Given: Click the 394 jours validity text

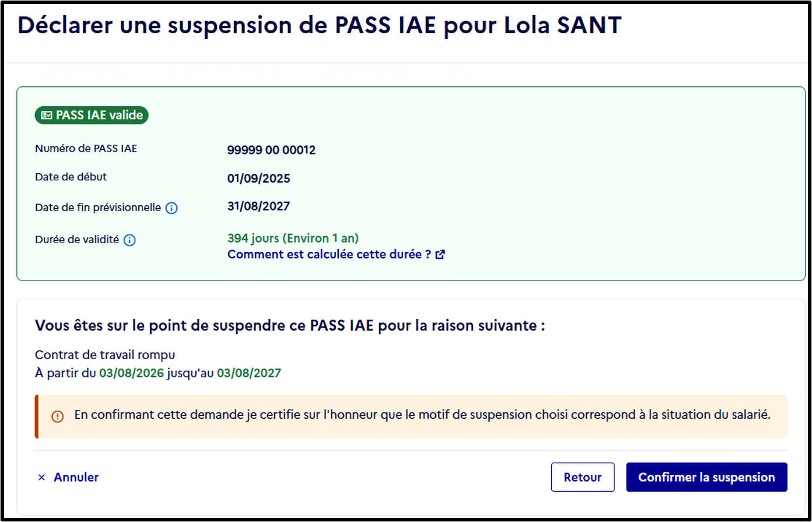Looking at the screenshot, I should [293, 238].
